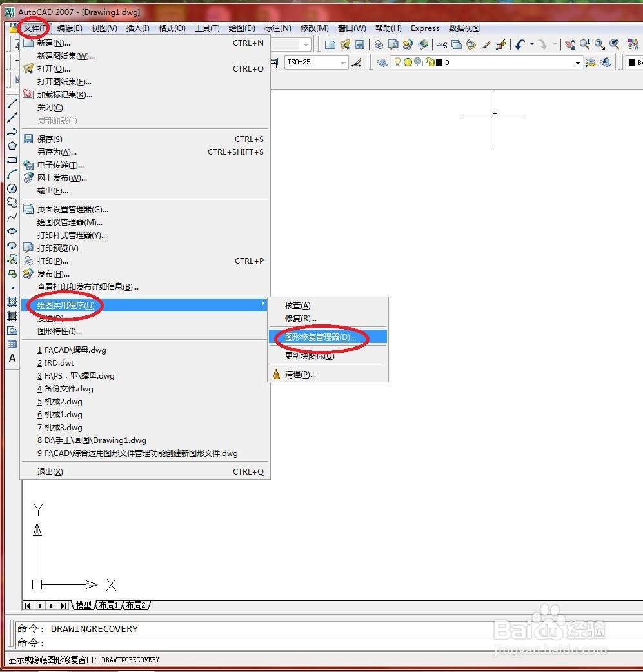This screenshot has width=643, height=672.
Task: Select the Rectangle tool
Action: pos(12,160)
